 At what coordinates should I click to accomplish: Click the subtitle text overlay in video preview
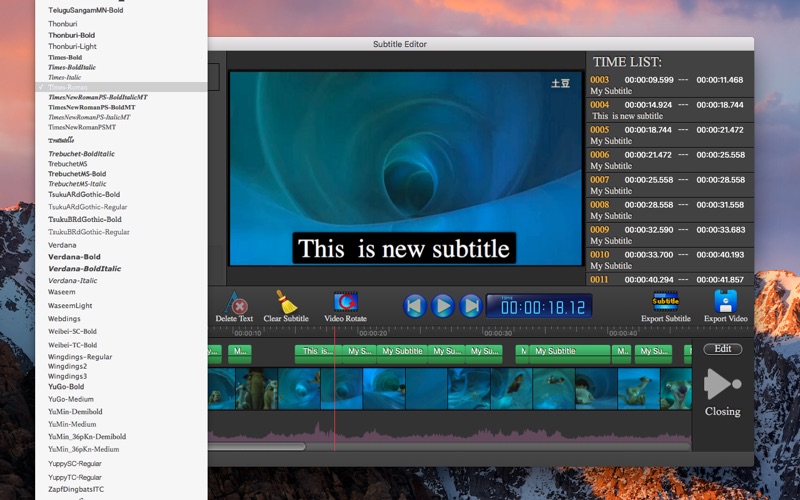(x=404, y=248)
